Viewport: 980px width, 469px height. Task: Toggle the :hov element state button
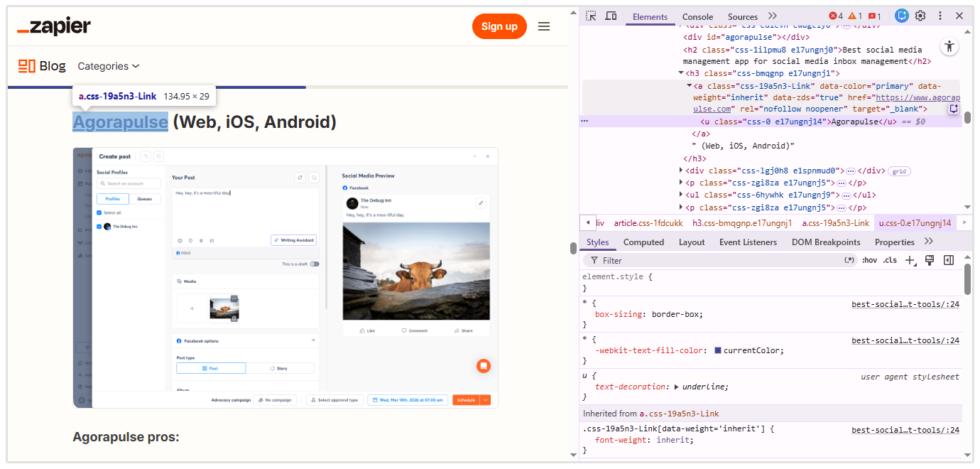tap(869, 261)
